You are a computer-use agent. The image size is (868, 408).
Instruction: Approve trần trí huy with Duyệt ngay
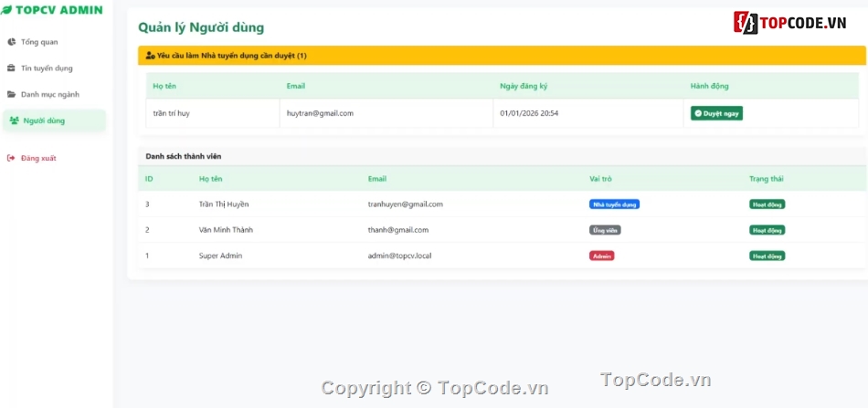716,113
